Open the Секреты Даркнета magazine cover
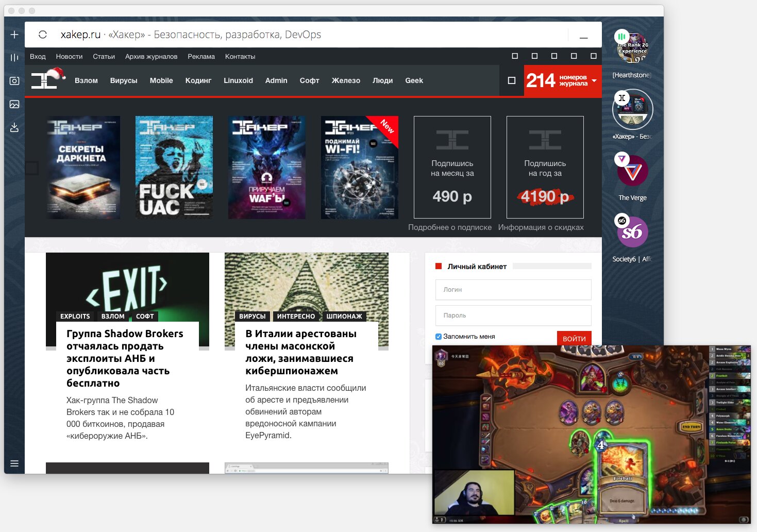 click(x=83, y=168)
